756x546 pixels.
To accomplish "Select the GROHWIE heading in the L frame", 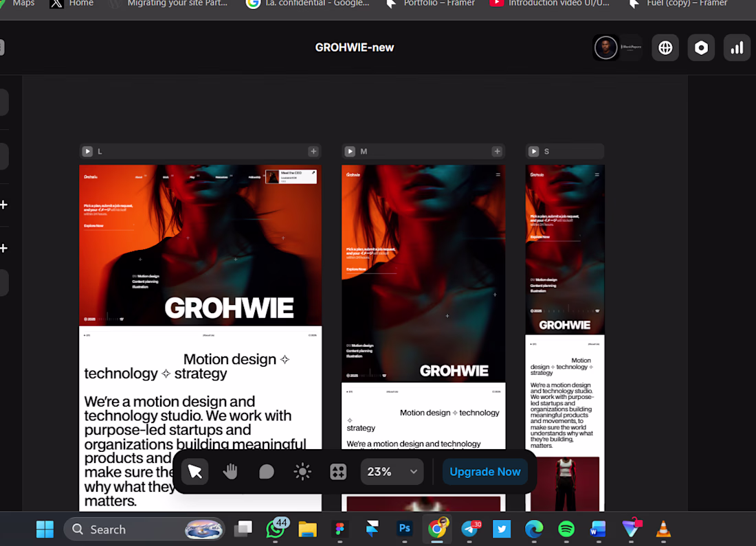I will [x=229, y=308].
